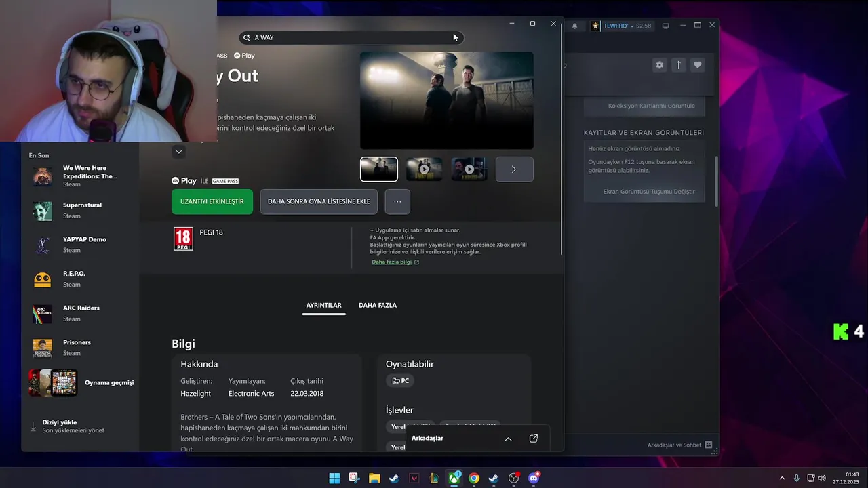Click the PC playable platform chip
The height and width of the screenshot is (488, 868).
coord(400,381)
